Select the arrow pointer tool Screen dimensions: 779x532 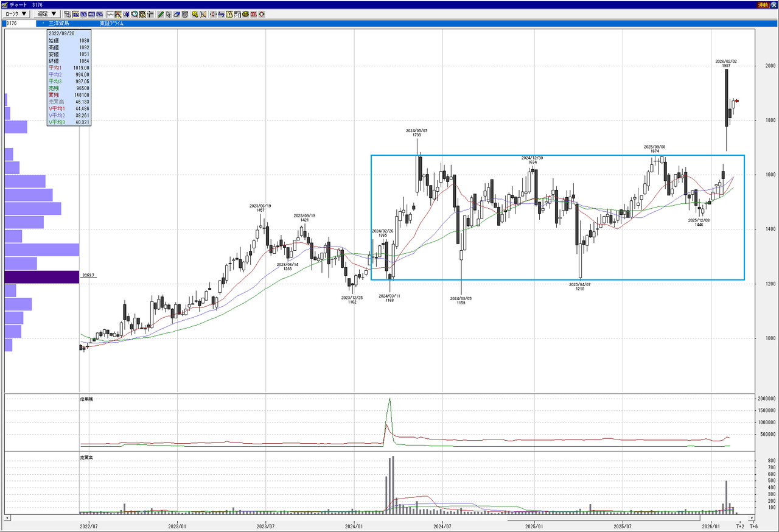(168, 14)
